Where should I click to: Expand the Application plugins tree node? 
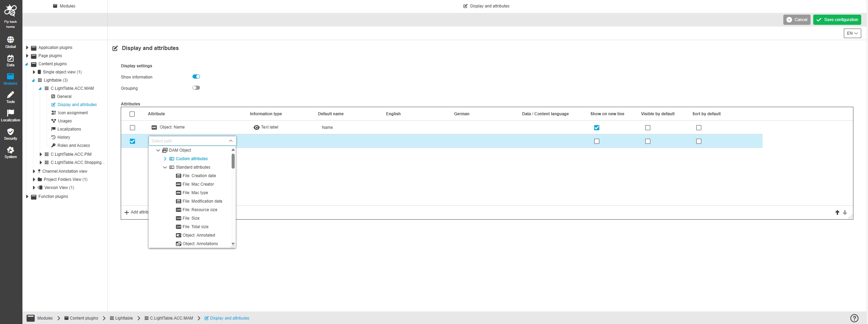tap(27, 48)
